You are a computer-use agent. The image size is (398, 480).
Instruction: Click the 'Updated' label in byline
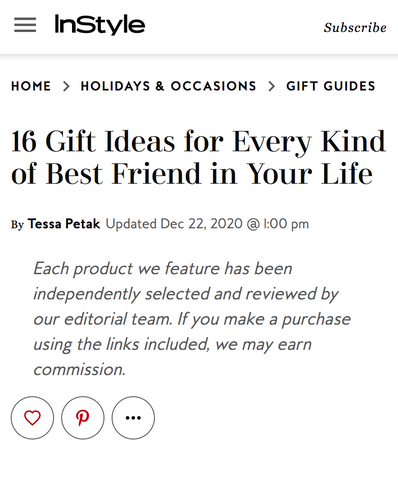click(131, 224)
